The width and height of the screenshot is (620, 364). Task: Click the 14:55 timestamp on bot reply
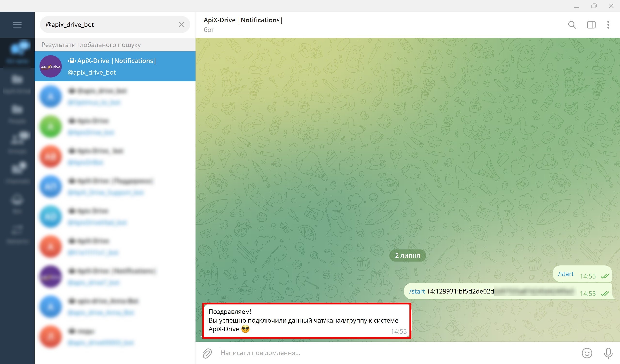399,332
